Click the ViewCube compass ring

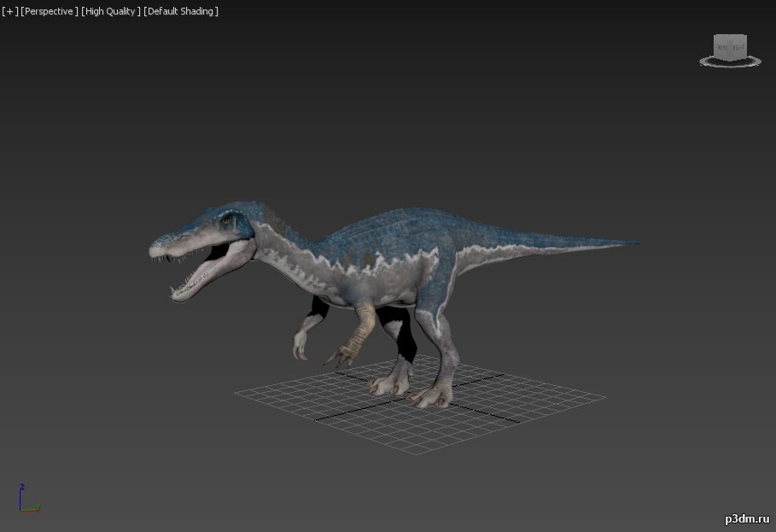[730, 62]
